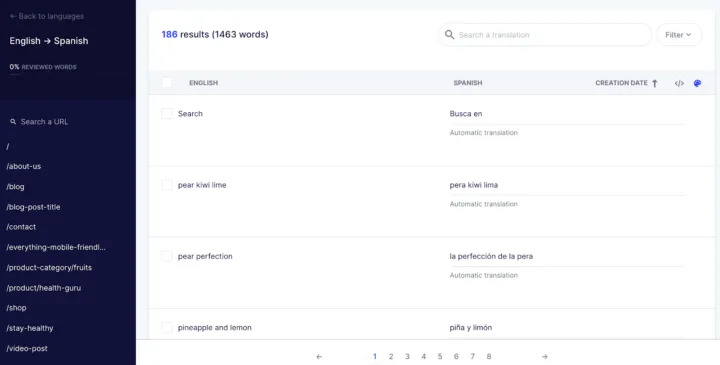
Task: Go to page 7
Action: [x=472, y=356]
